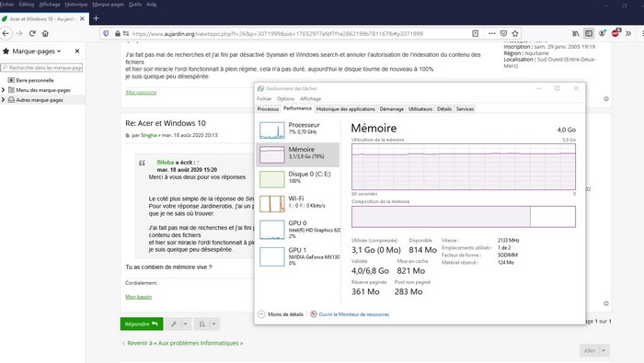Go to Firefox home page icon
The height and width of the screenshot is (363, 644).
point(45,34)
